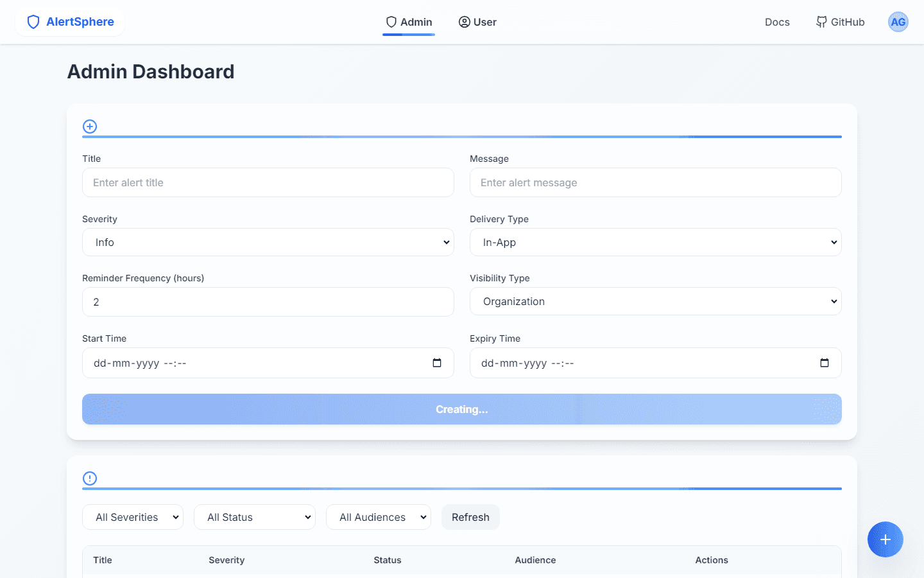
Task: Open the GitHub link
Action: pyautogui.click(x=840, y=22)
